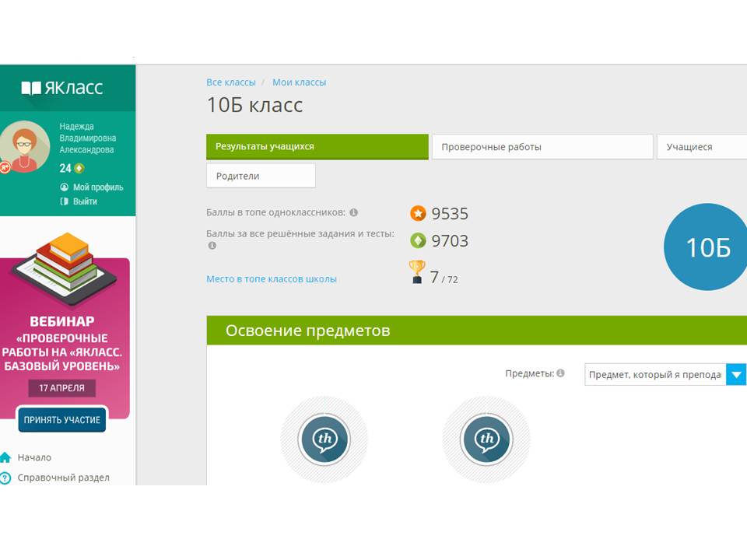Click info icon next to Предметы label
This screenshot has width=747, height=560.
[560, 373]
